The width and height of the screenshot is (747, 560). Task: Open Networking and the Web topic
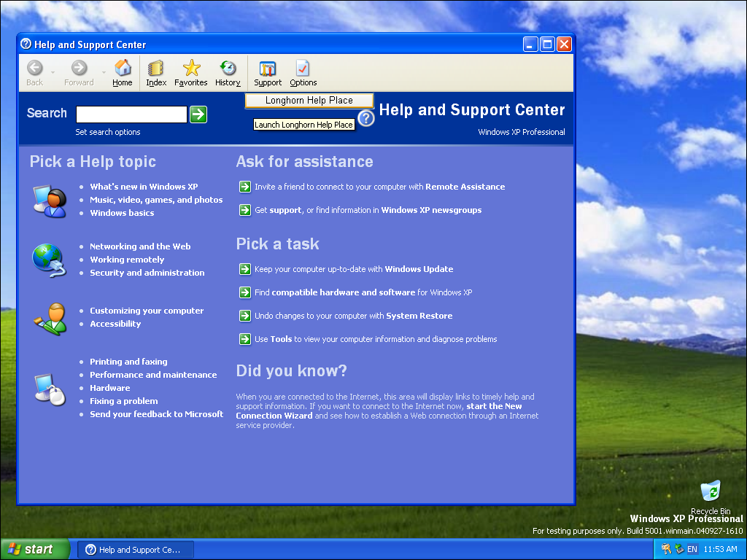[140, 246]
